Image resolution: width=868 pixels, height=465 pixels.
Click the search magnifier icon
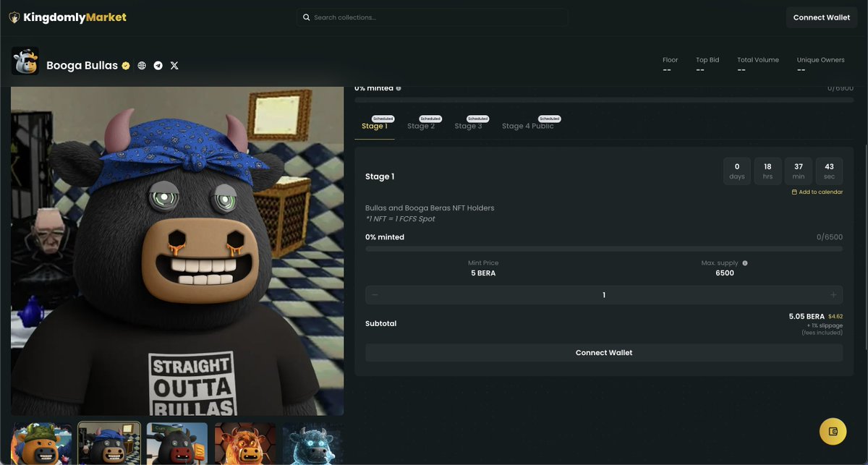[306, 17]
